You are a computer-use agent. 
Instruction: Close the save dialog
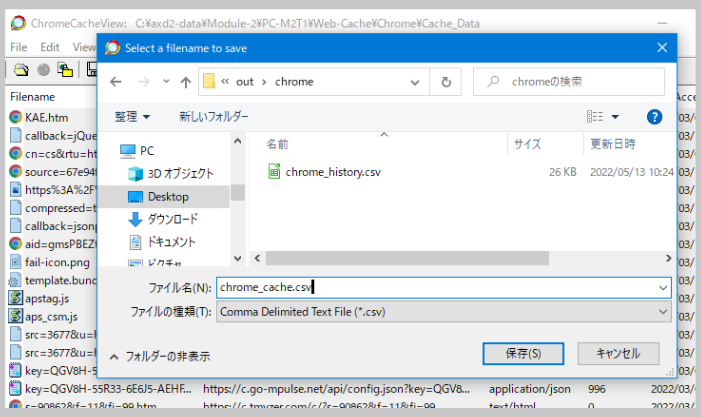[662, 47]
